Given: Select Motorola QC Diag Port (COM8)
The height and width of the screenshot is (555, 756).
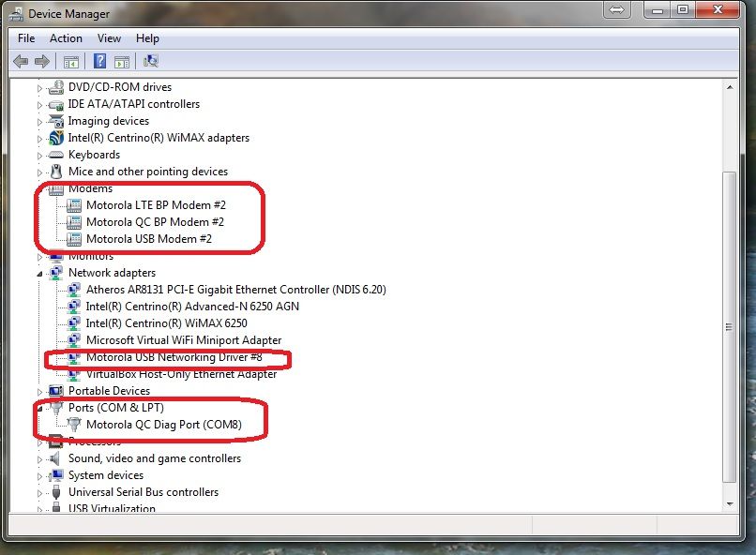Looking at the screenshot, I should tap(164, 425).
